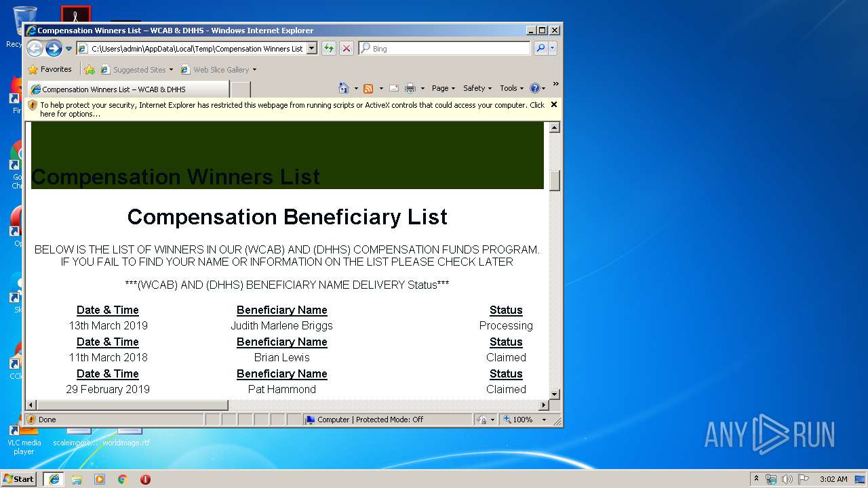
Task: Click the name Judith Marlene Briggs
Action: 281,325
